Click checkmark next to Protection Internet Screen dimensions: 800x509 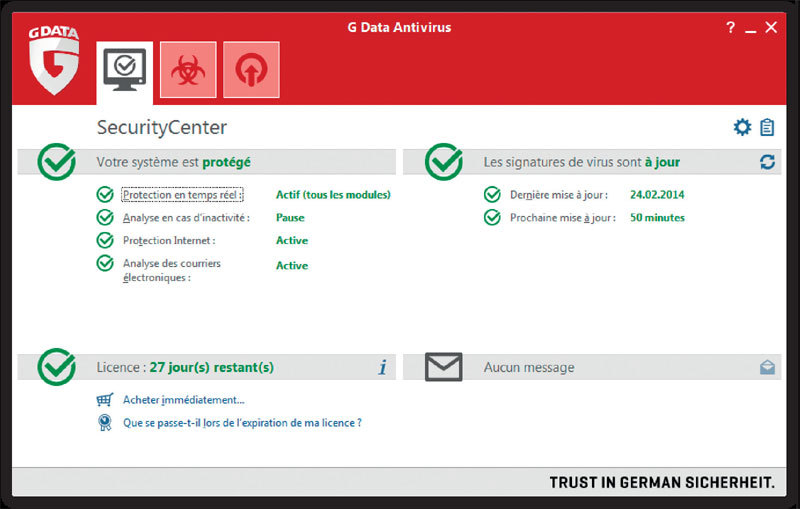(105, 240)
